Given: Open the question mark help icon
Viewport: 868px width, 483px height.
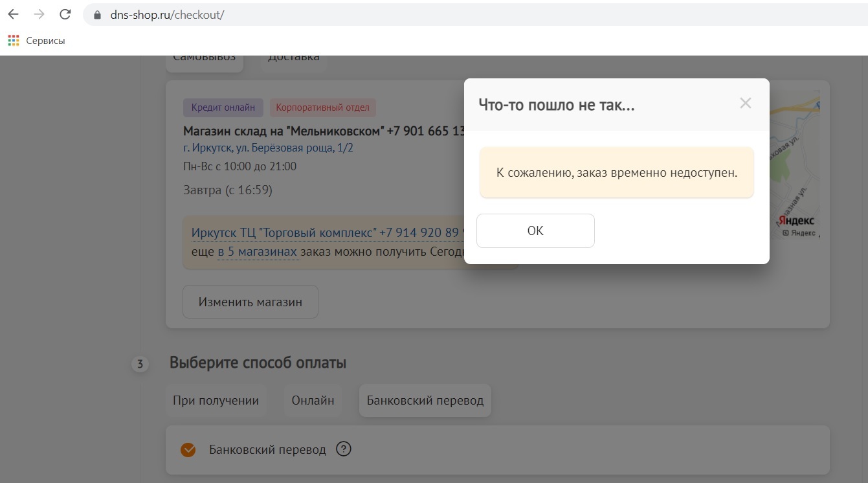Looking at the screenshot, I should (344, 449).
